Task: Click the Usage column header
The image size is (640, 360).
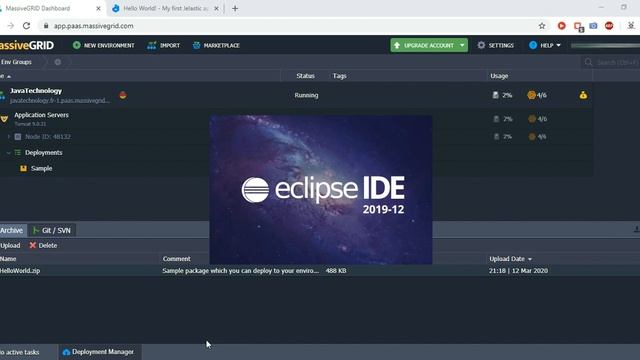Action: [499, 76]
